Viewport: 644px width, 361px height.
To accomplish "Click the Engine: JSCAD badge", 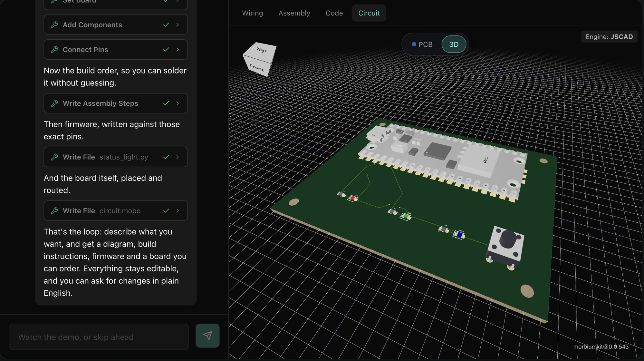I will [x=609, y=36].
